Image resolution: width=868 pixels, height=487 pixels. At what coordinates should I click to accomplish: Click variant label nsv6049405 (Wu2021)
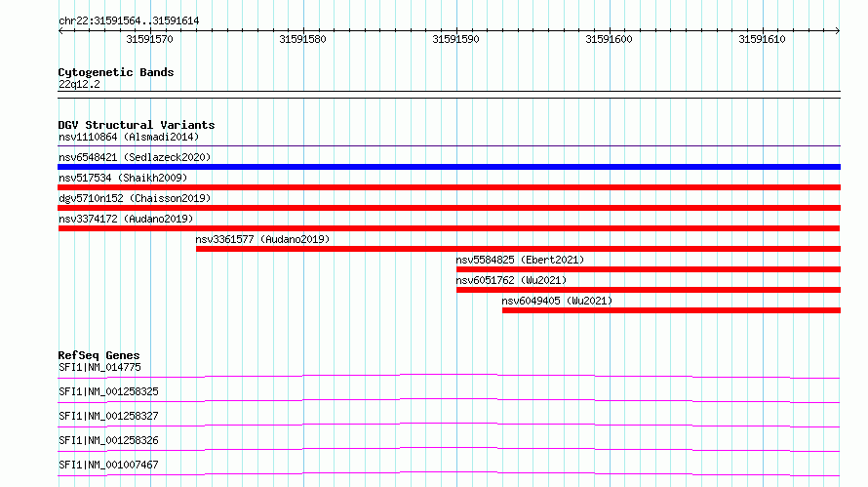click(558, 301)
